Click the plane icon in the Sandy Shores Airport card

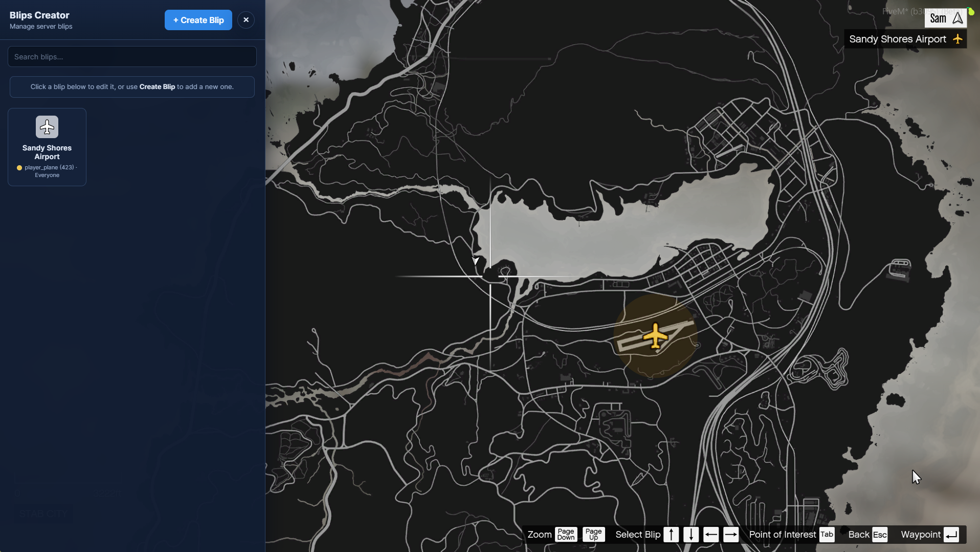(47, 127)
